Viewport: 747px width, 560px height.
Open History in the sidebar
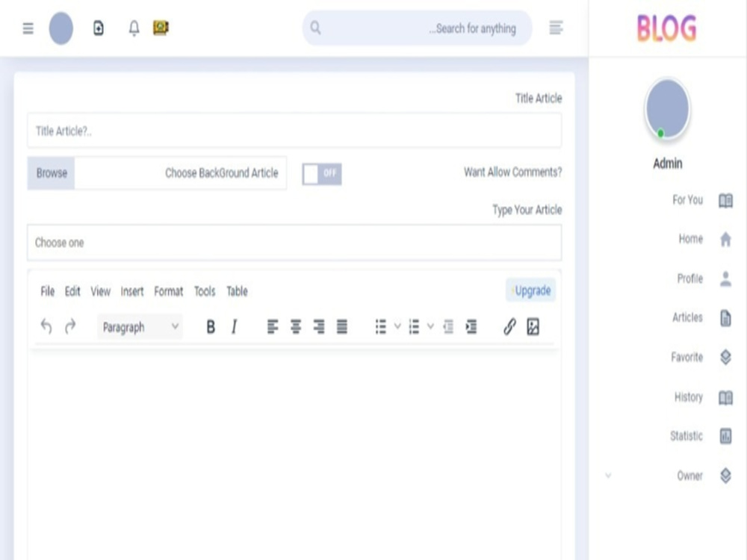(x=689, y=396)
